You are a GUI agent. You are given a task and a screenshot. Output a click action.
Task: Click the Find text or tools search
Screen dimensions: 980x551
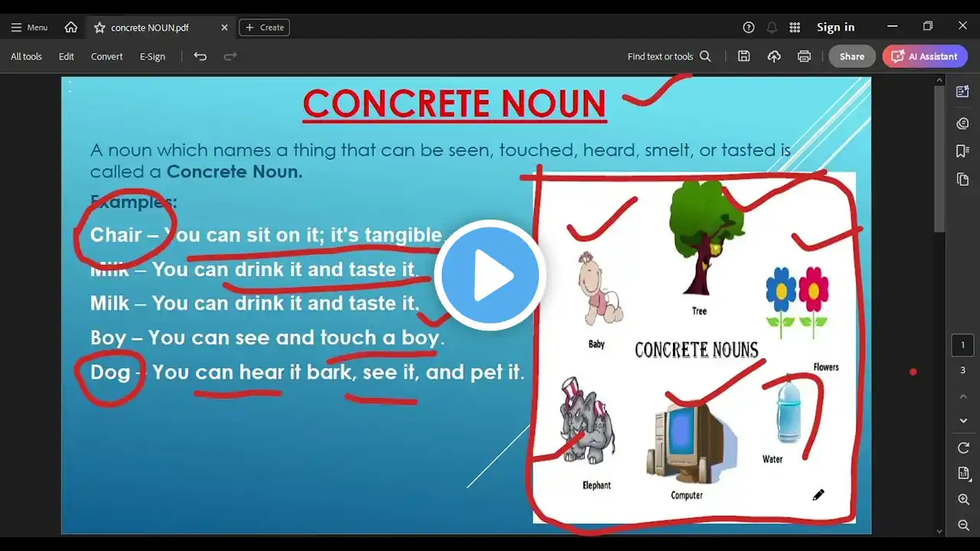(669, 57)
